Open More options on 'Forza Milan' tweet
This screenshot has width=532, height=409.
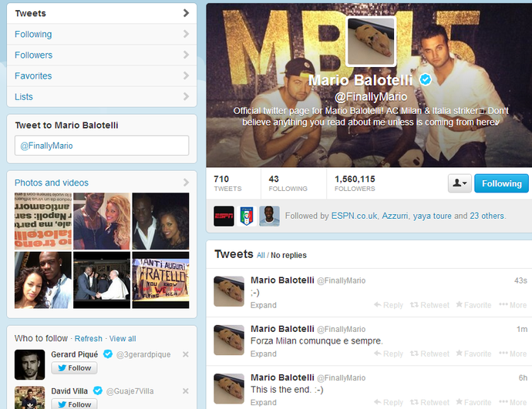pos(513,354)
